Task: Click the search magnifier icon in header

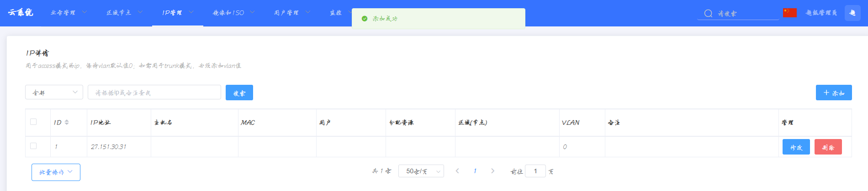Action: (x=708, y=13)
